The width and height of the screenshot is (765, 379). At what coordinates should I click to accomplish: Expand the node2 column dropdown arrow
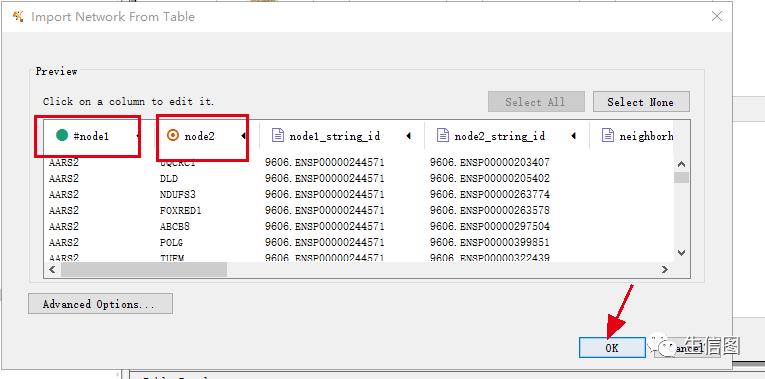pos(243,136)
